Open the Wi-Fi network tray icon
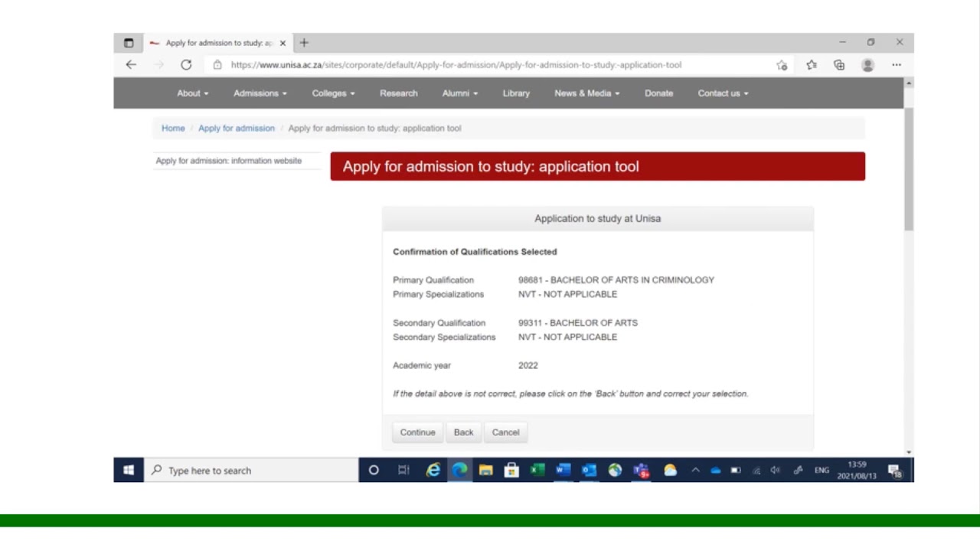Screen dimensions: 980x551 (756, 471)
